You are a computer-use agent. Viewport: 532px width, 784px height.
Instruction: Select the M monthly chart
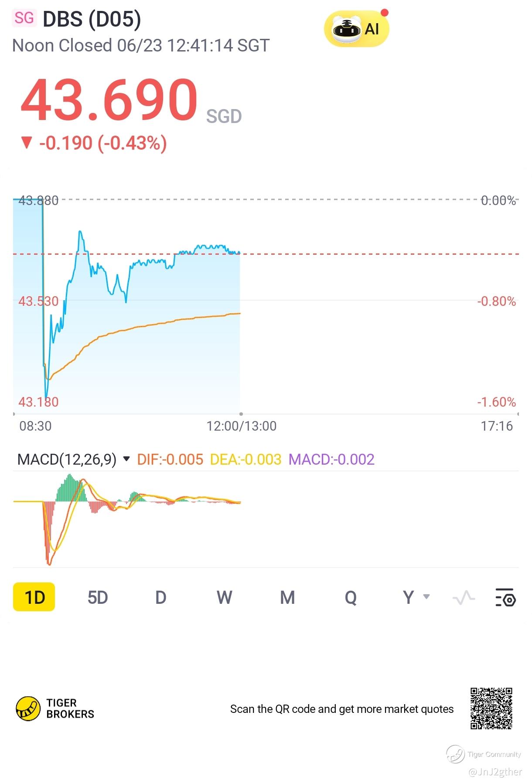coord(287,597)
